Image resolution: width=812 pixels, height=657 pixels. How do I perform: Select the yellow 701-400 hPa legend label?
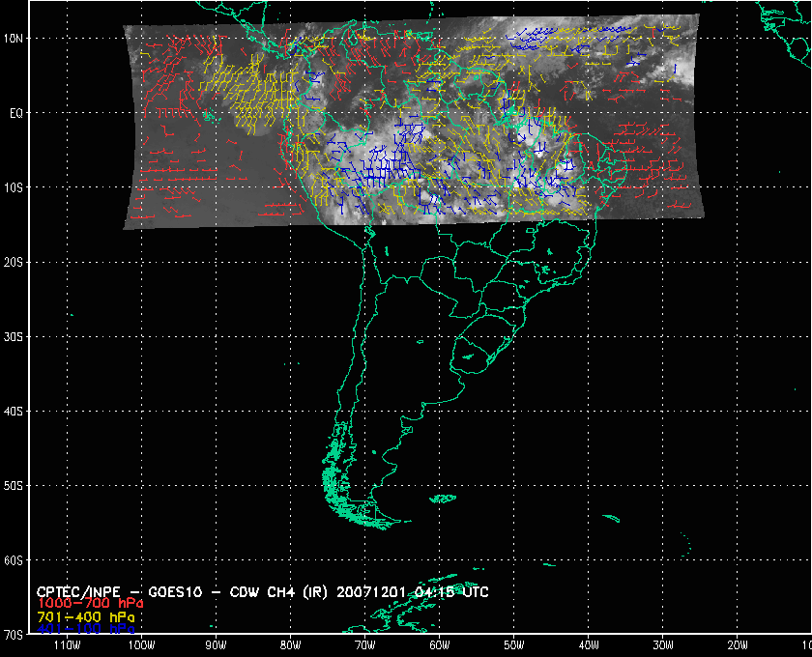[85, 617]
